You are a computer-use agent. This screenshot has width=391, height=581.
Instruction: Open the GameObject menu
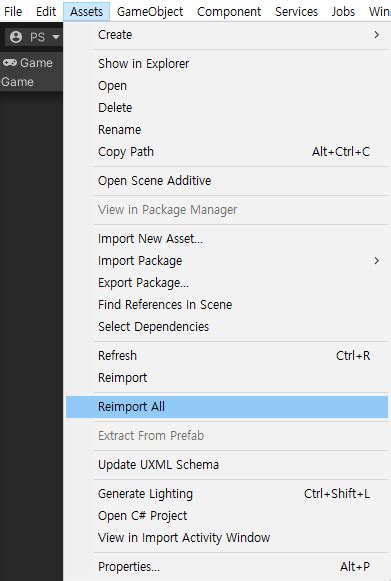coord(150,11)
